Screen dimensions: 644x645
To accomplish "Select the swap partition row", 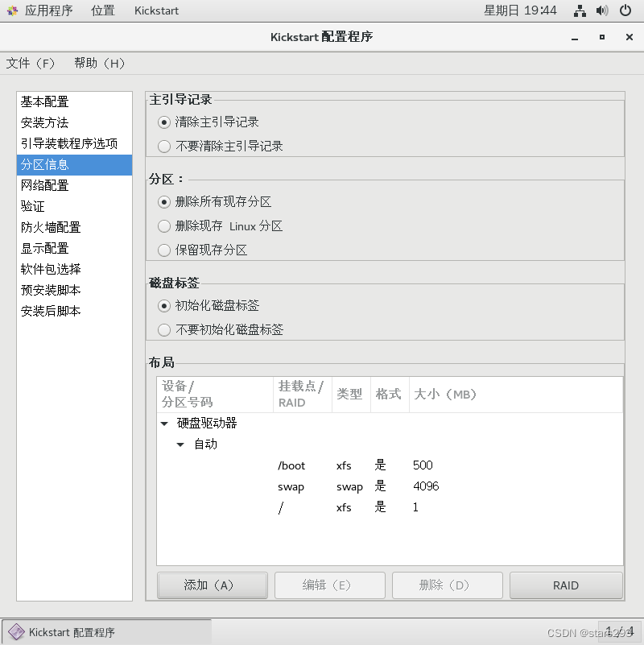I will click(390, 486).
